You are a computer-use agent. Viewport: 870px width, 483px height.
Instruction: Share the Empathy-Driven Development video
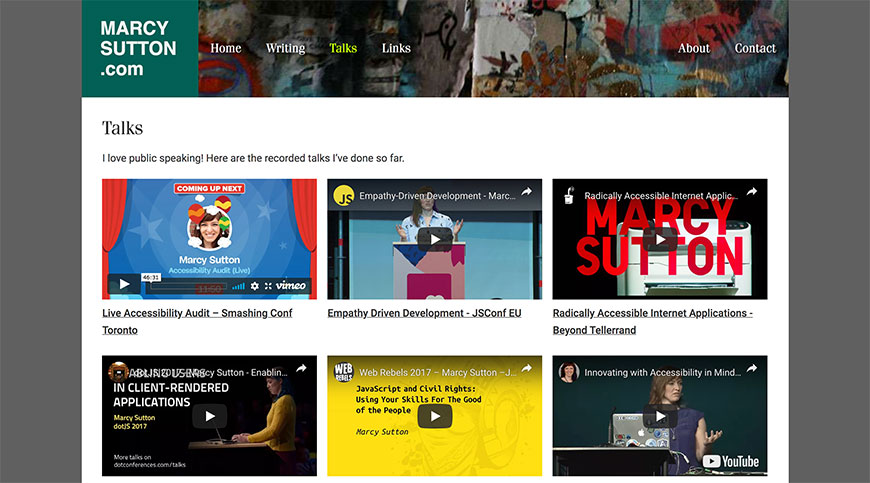pos(526,193)
